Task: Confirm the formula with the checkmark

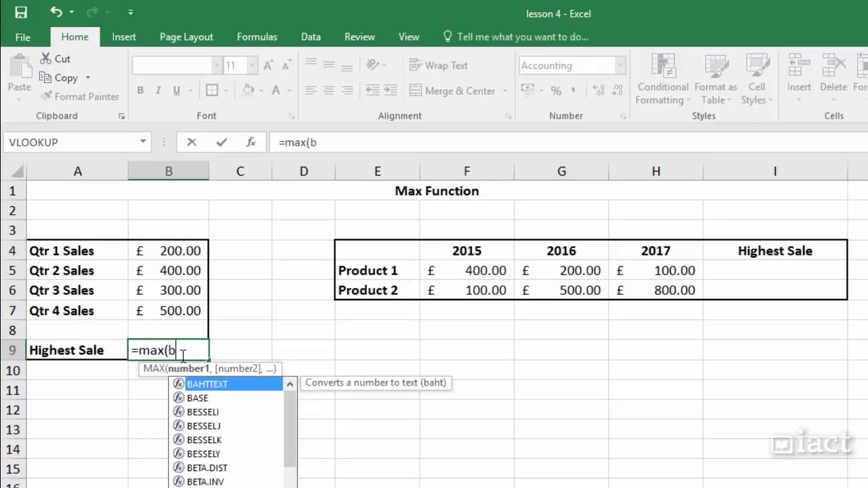Action: [x=221, y=142]
